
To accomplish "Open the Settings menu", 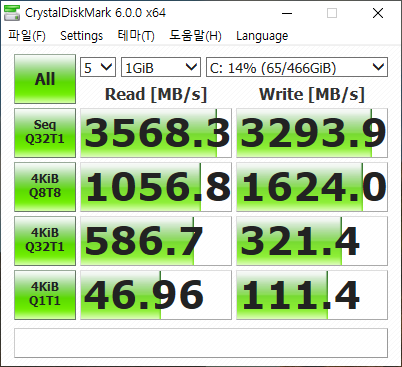I will [81, 36].
